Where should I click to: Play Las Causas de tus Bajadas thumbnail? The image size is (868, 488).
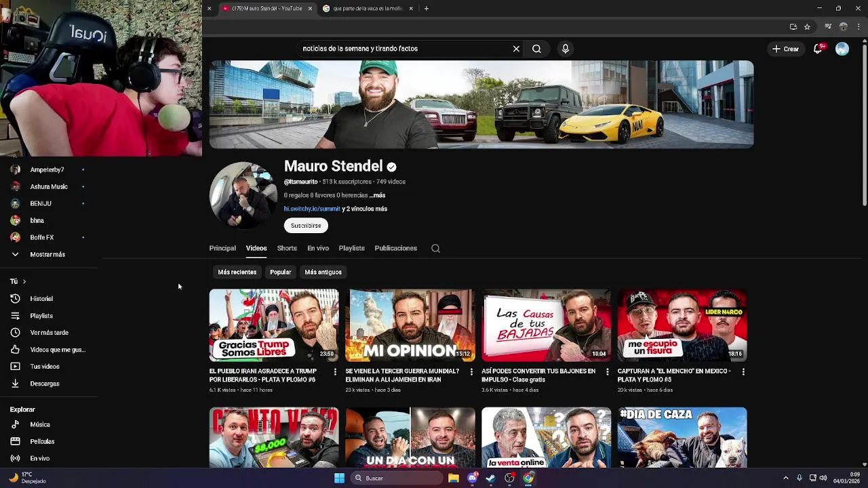coord(547,325)
